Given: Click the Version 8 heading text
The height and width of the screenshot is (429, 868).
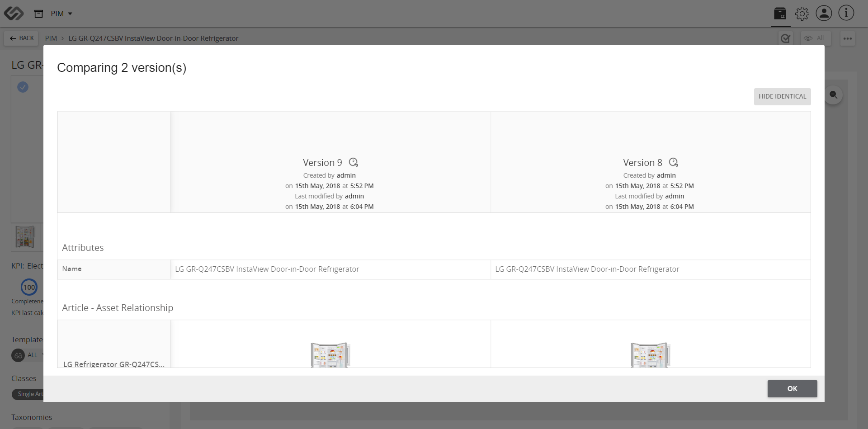Looking at the screenshot, I should tap(642, 163).
